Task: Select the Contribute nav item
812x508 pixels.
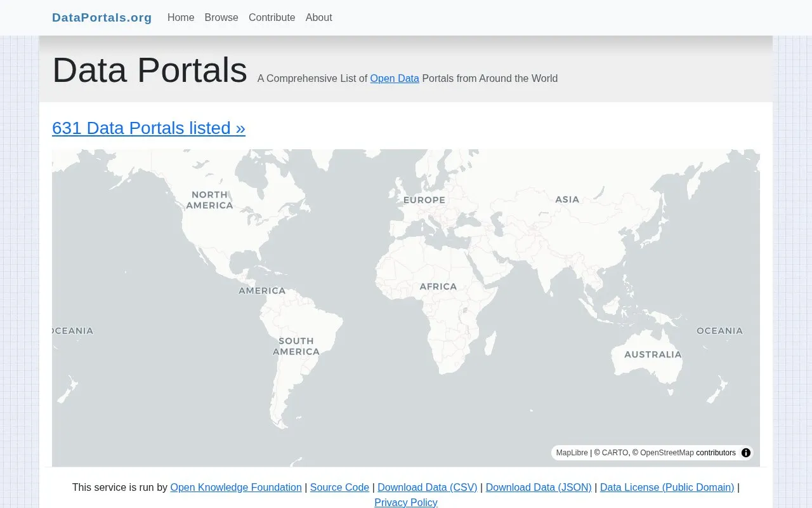Action: 272,17
